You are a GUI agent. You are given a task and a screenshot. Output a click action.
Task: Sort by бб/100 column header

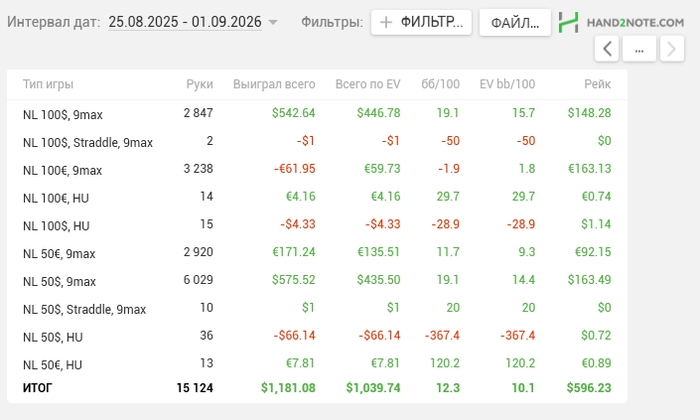(441, 85)
